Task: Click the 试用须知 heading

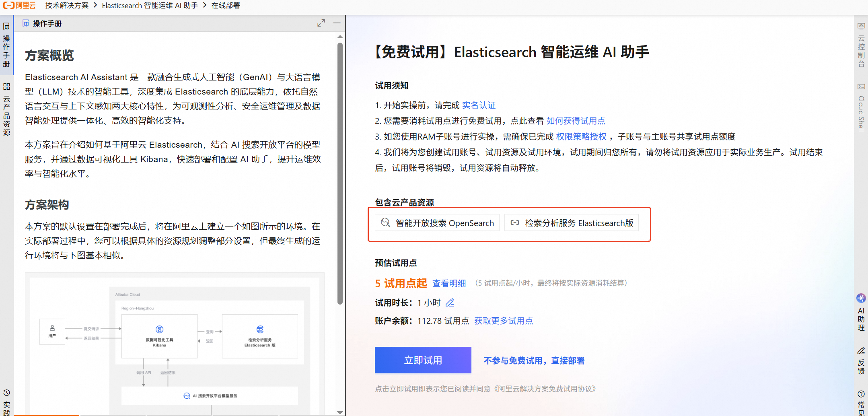Action: [392, 85]
